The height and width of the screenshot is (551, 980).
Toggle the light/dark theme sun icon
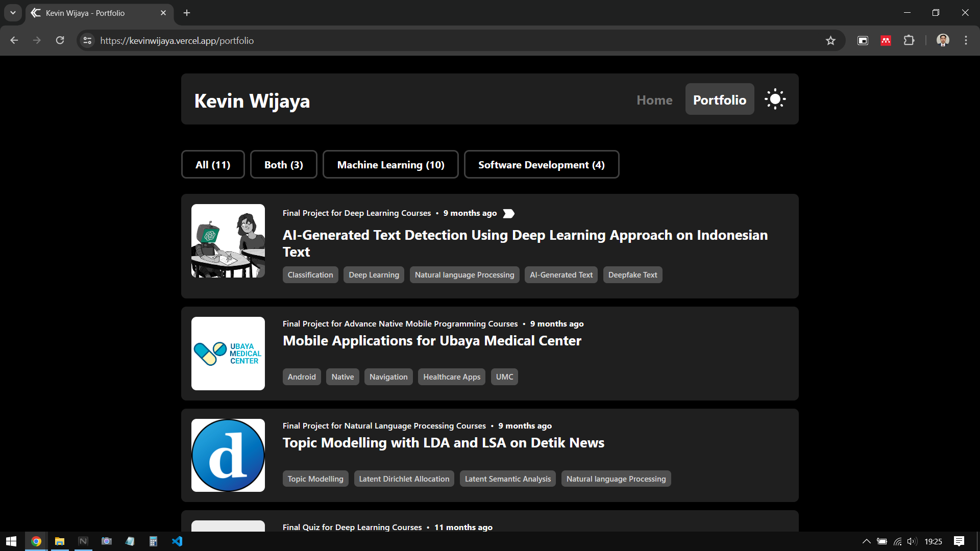tap(775, 99)
